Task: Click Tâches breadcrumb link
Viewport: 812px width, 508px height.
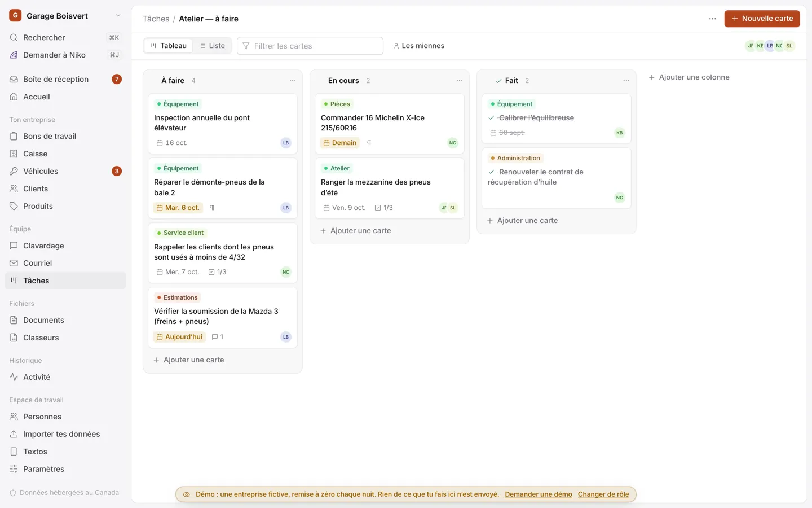Action: tap(156, 19)
